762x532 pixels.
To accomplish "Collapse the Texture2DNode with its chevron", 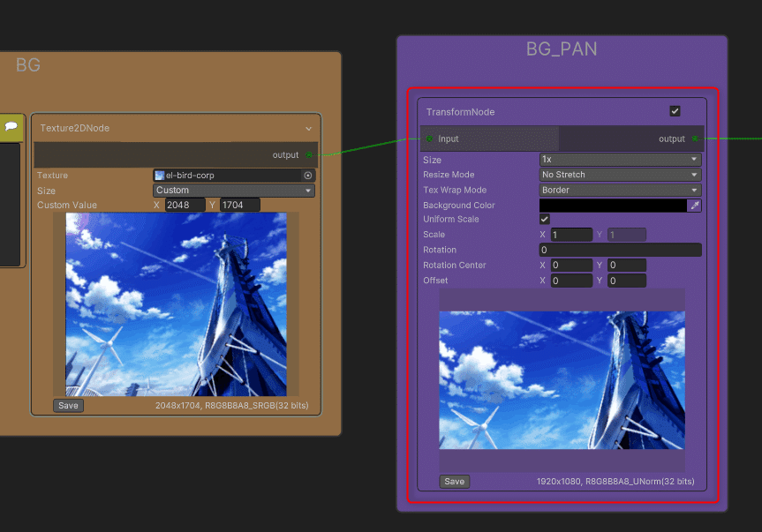I will pyautogui.click(x=308, y=129).
